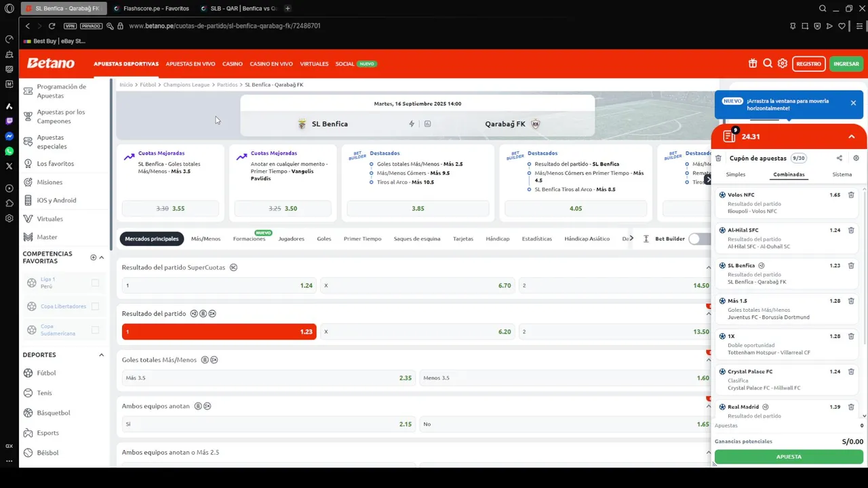Select the Jugadores market tab

[x=291, y=239]
